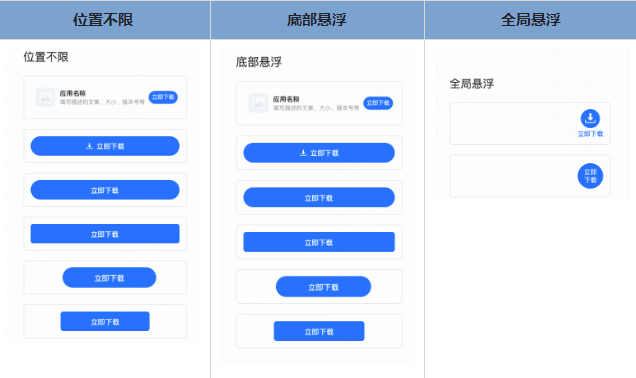Click gray description text in 位置不限 app card
636x378 pixels.
(102, 102)
